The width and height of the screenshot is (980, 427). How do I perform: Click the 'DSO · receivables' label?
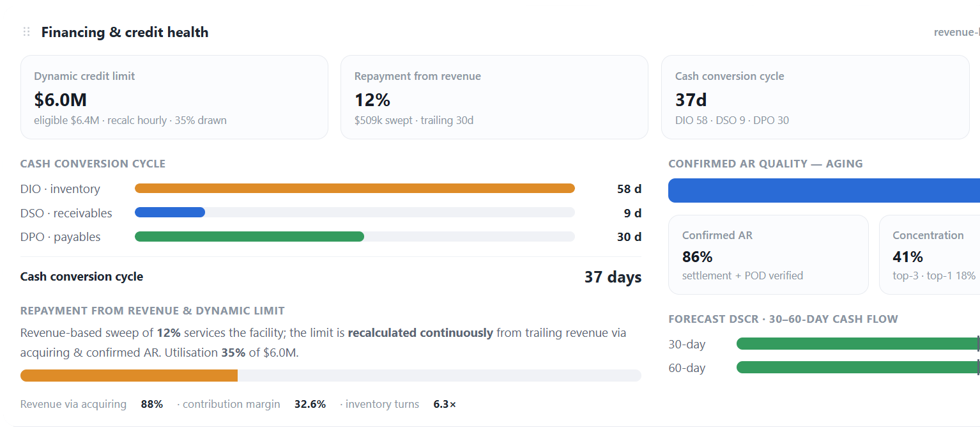tap(66, 213)
